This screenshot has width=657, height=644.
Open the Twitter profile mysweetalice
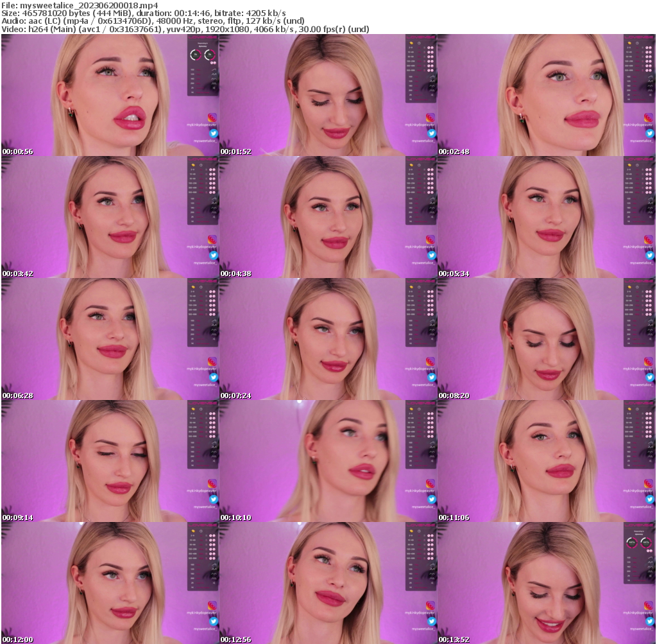[x=214, y=134]
